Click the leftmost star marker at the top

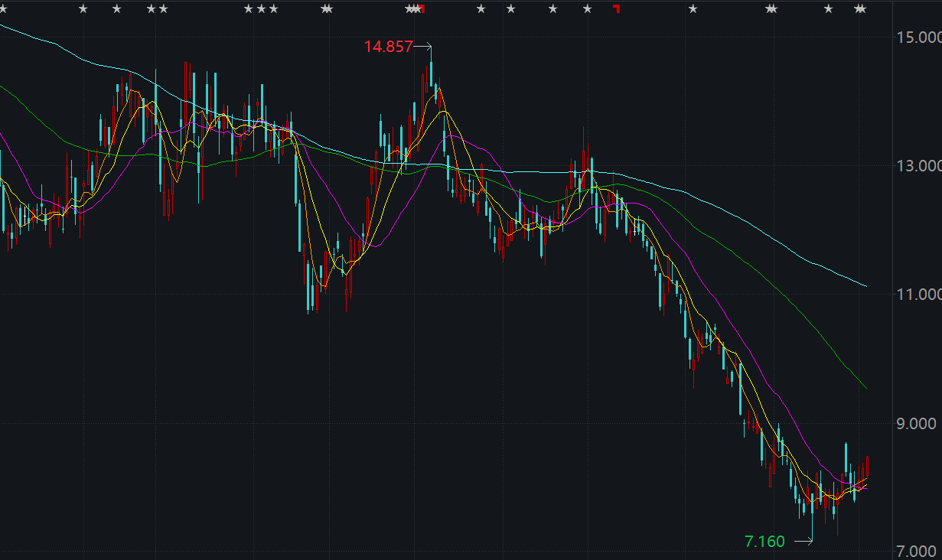(x=2, y=9)
